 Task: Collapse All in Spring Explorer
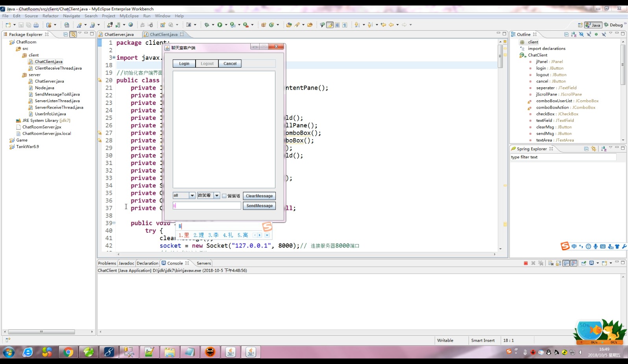(586, 149)
